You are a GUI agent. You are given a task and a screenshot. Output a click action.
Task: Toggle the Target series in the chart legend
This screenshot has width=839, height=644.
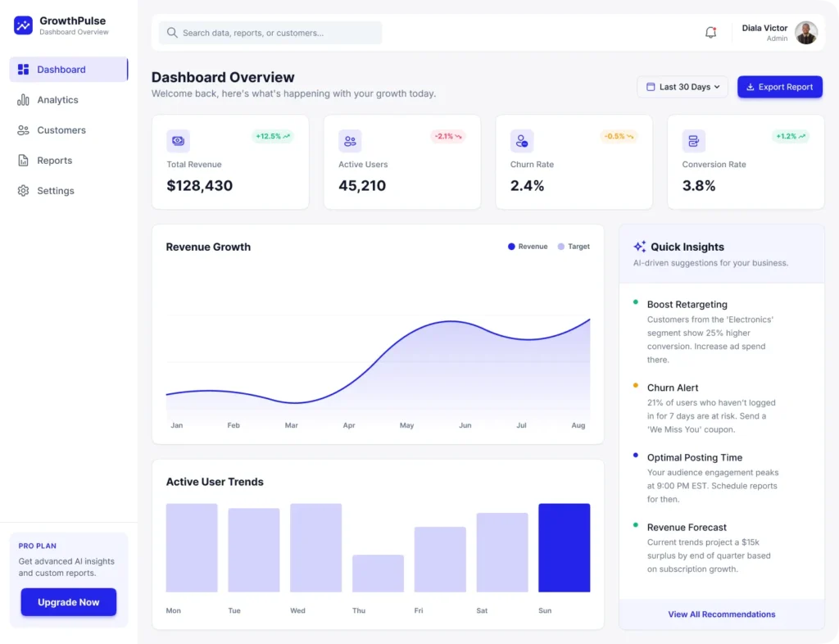(574, 246)
